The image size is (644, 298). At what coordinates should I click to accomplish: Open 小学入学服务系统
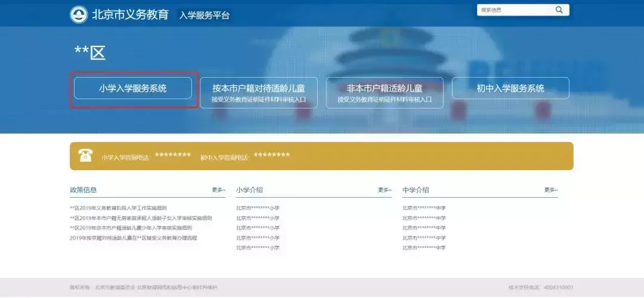click(132, 88)
